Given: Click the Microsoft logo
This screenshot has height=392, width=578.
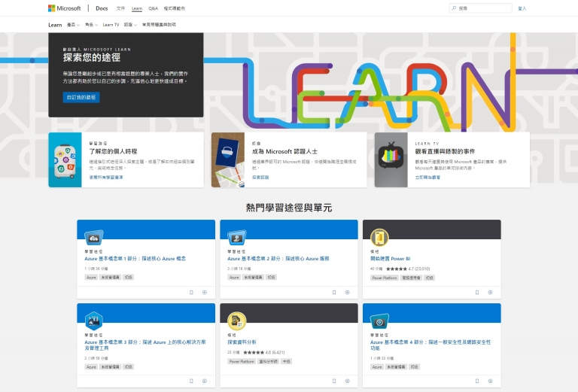Looking at the screenshot, I should tap(65, 8).
